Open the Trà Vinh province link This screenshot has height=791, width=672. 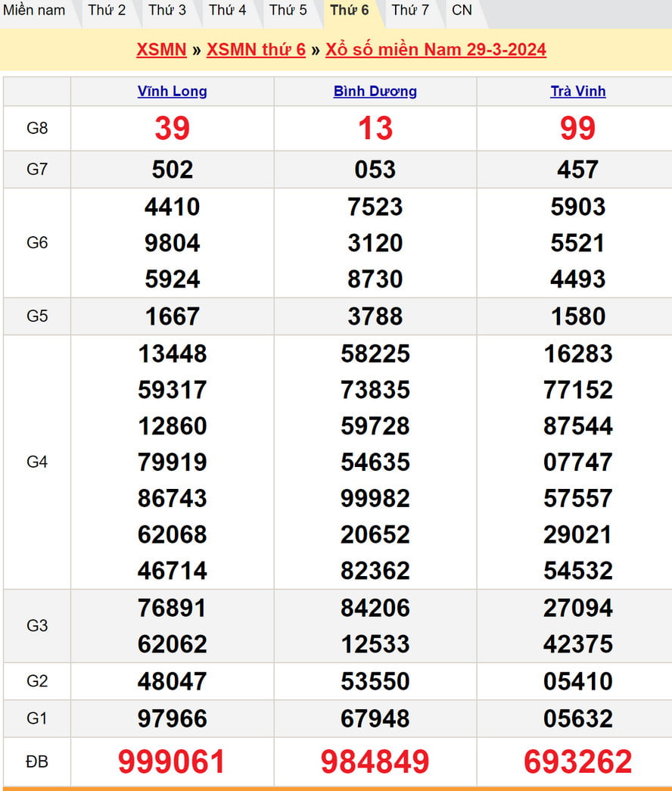point(578,92)
